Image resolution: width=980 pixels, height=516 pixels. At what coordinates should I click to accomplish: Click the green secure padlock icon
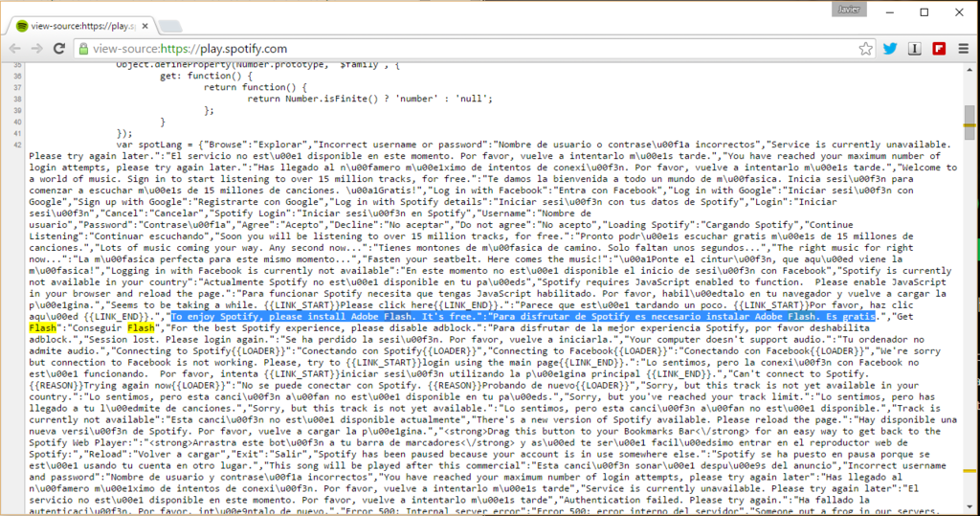point(82,49)
